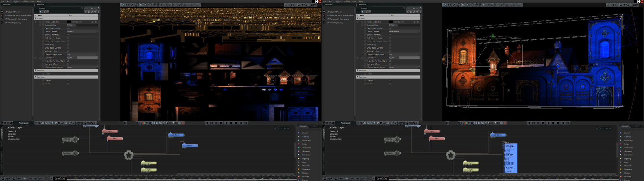This screenshot has height=181, width=644.
Task: Open the File menu in left window
Action: (3, 1)
